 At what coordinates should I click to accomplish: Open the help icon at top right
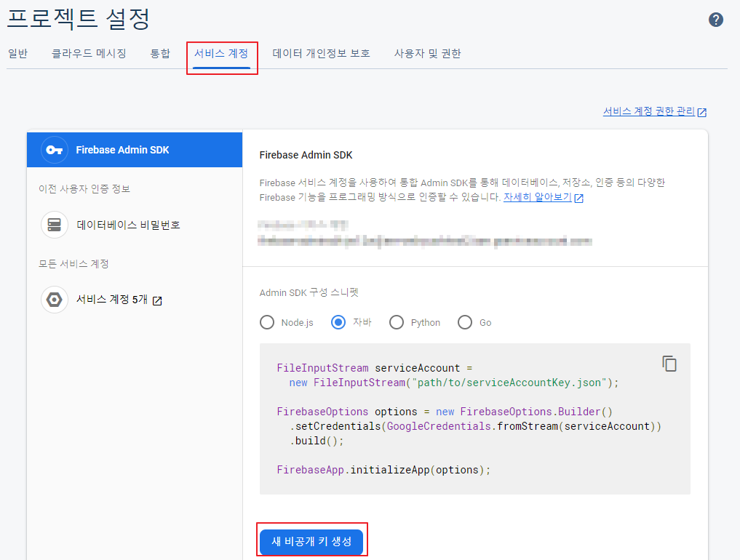click(715, 20)
